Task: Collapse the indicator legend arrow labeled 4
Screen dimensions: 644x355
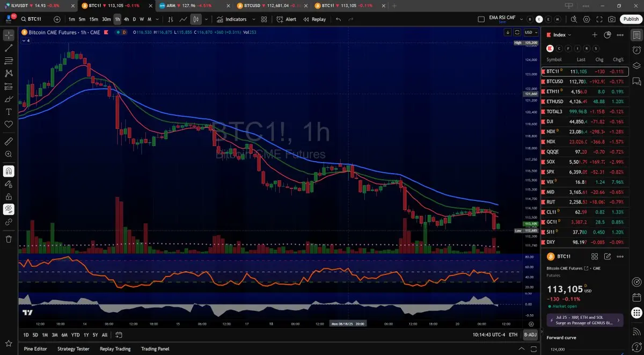Action: pos(26,41)
